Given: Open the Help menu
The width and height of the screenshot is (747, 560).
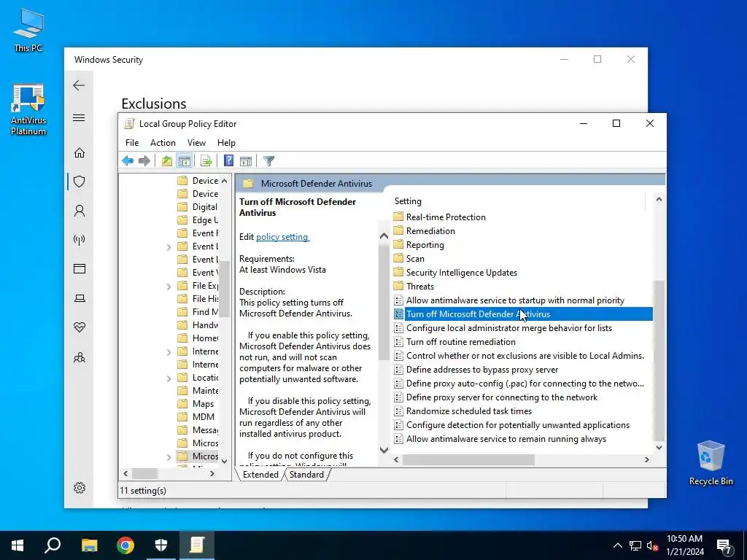Looking at the screenshot, I should point(226,143).
